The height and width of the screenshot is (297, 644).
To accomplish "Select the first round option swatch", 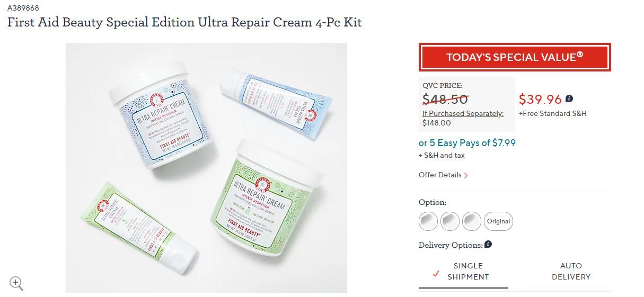I will [428, 221].
